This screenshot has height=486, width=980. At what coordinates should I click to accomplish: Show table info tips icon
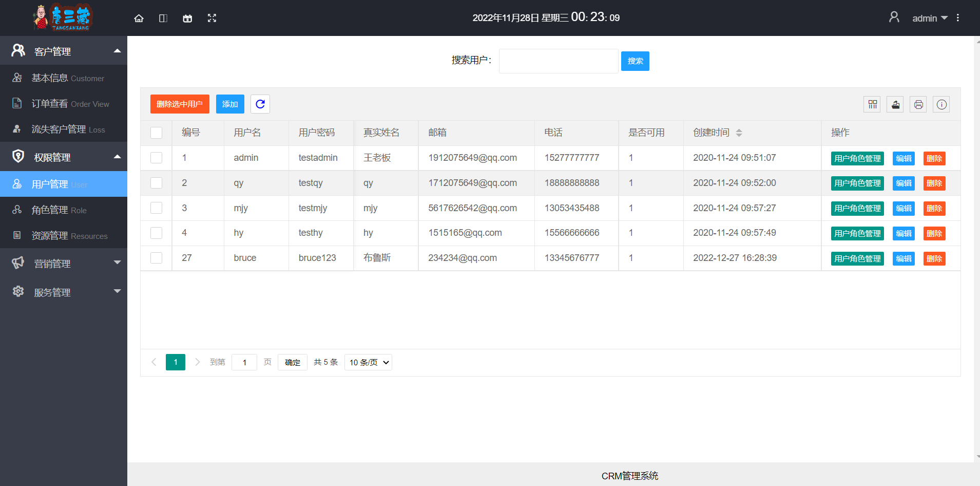click(941, 104)
